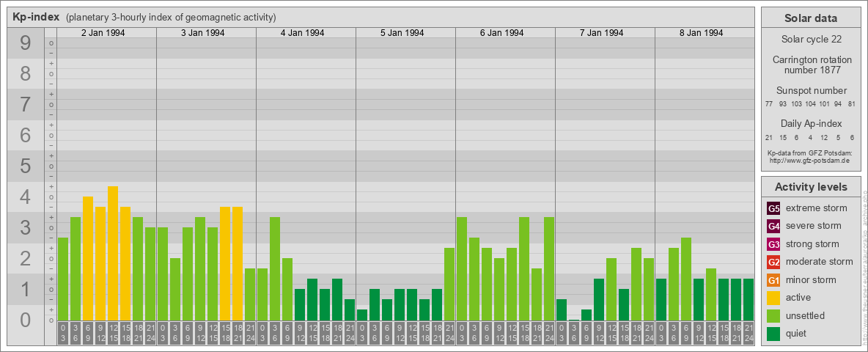The width and height of the screenshot is (868, 352).
Task: Select the 7 Jan 1994 date header
Action: (601, 33)
